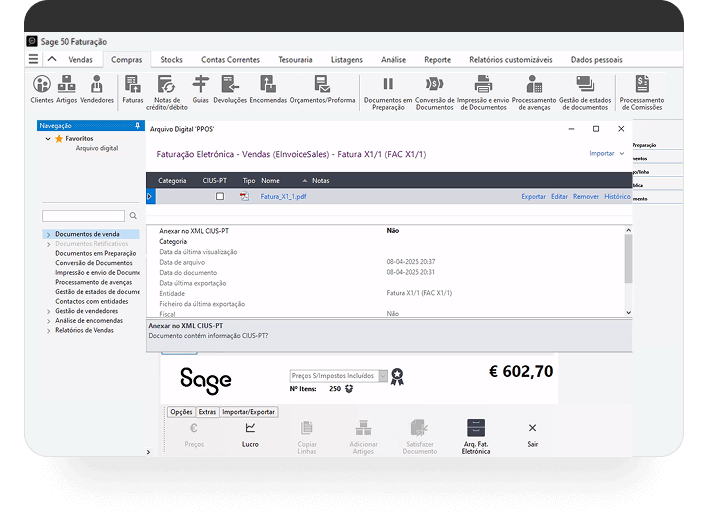Click Sair to exit the document
The height and width of the screenshot is (521, 708).
(x=532, y=433)
